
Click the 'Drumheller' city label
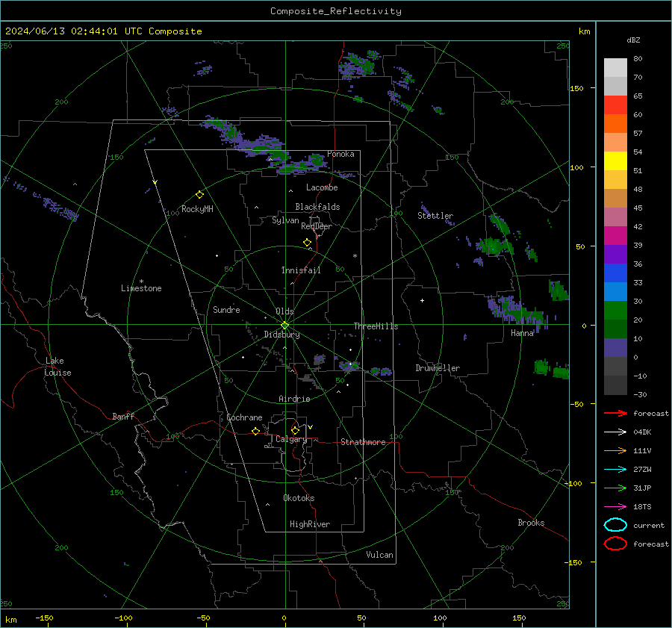(438, 368)
